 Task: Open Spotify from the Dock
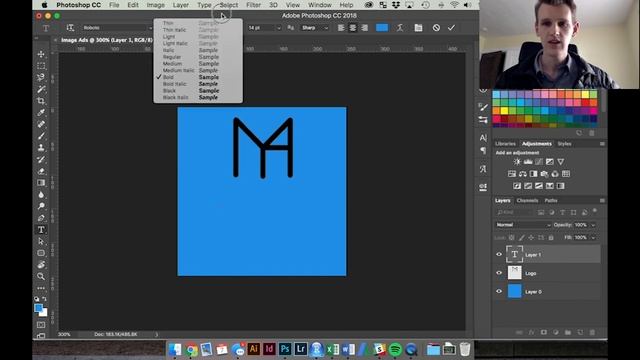[395, 349]
